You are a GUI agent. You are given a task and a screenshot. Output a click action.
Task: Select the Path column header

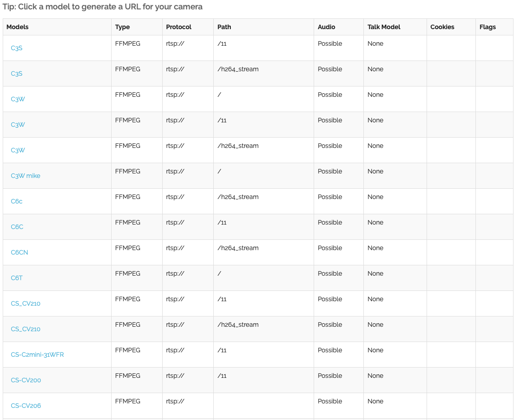coord(224,27)
